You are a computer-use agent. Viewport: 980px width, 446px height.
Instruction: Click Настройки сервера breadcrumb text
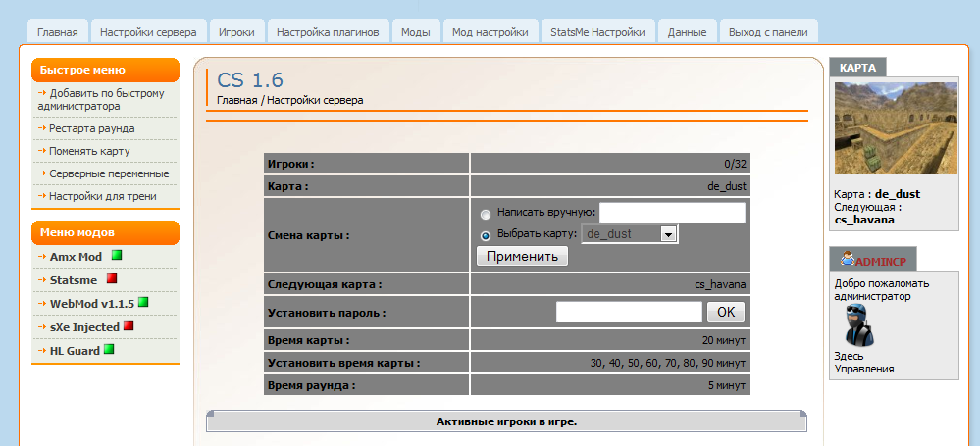pyautogui.click(x=315, y=100)
